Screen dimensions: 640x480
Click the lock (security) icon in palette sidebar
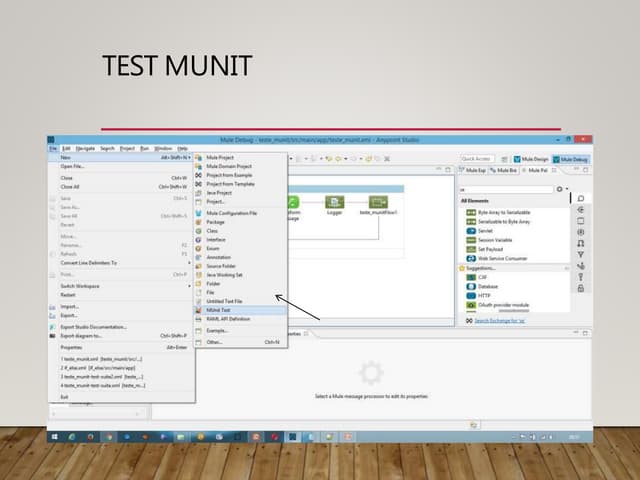(580, 288)
